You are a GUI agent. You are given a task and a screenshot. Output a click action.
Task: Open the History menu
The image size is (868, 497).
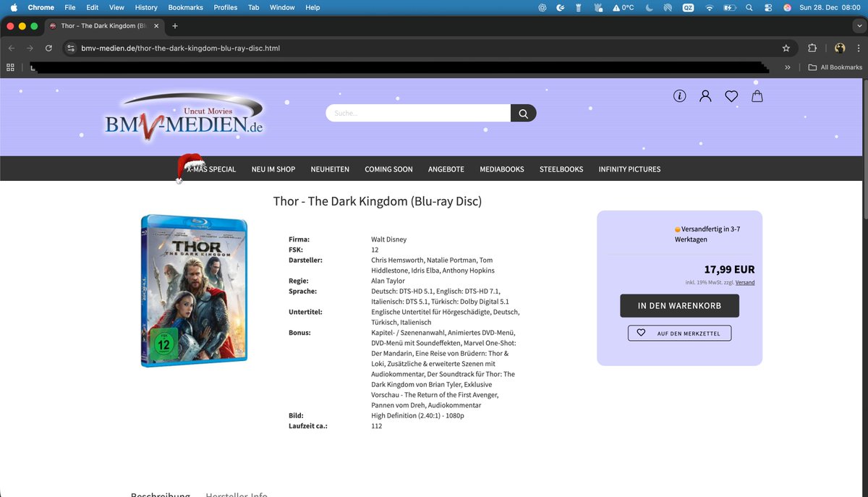[146, 7]
